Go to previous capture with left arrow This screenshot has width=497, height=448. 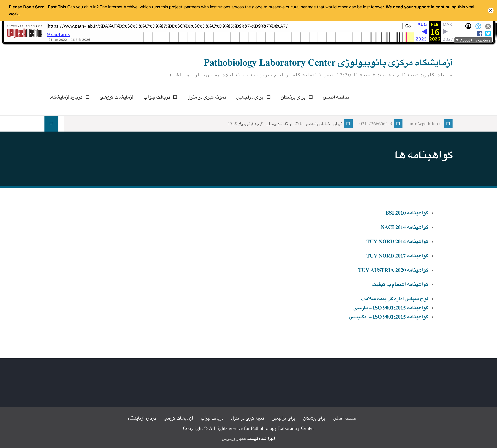coord(424,32)
